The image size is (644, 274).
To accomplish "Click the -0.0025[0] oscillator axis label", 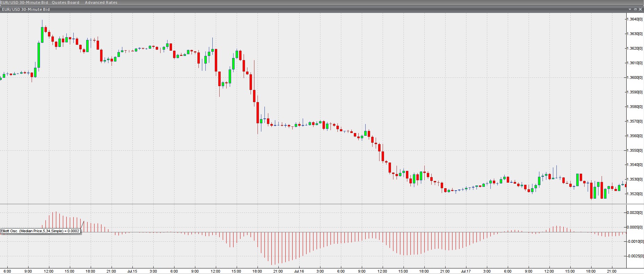I will [635, 256].
